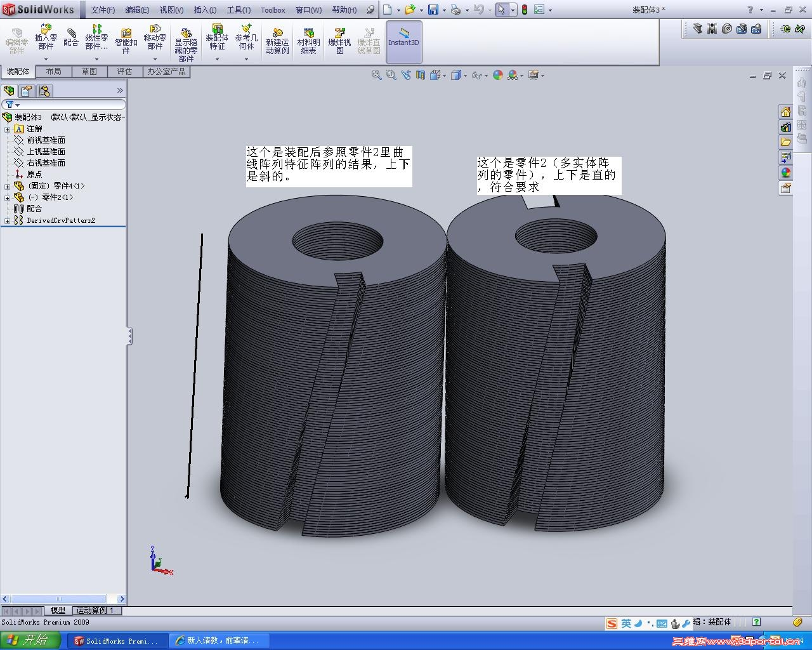Switch to the 布局 Layout tab
This screenshot has height=650, width=812.
point(54,72)
